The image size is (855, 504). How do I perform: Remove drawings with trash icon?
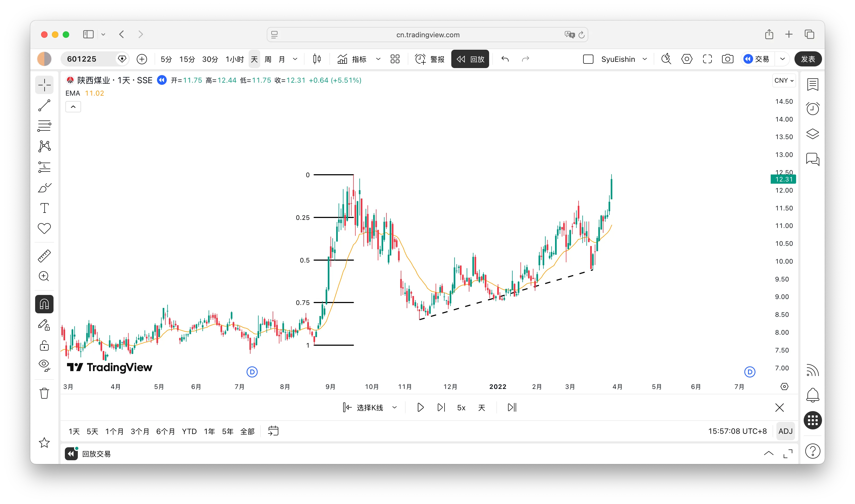click(44, 393)
